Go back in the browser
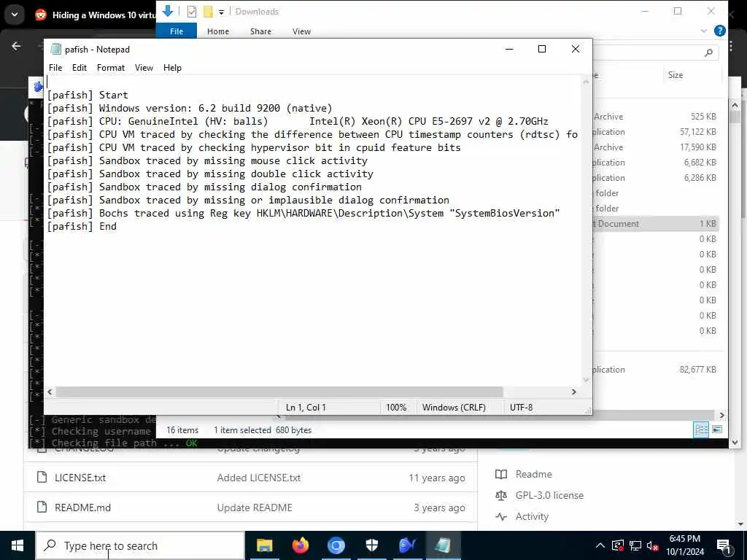747x560 pixels. click(16, 46)
